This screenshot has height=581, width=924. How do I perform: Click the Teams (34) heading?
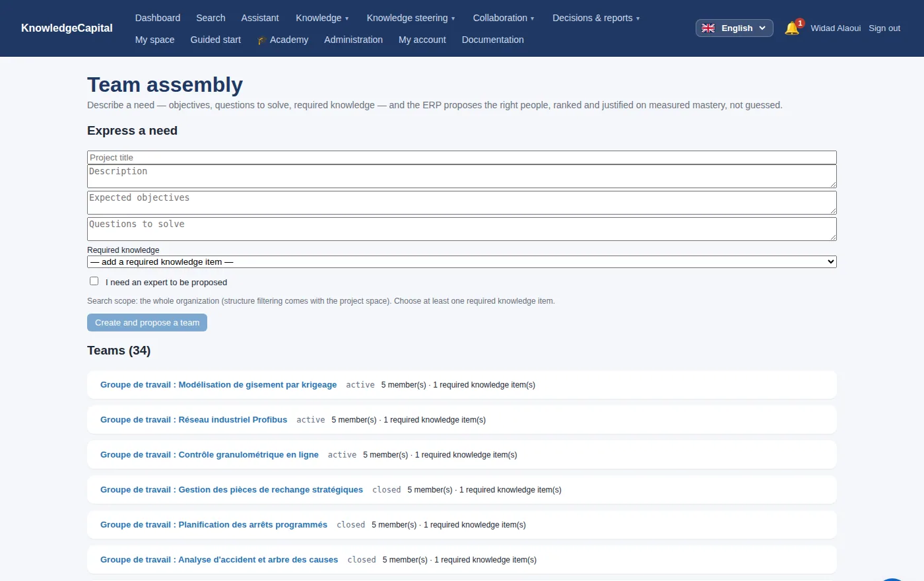[119, 351]
